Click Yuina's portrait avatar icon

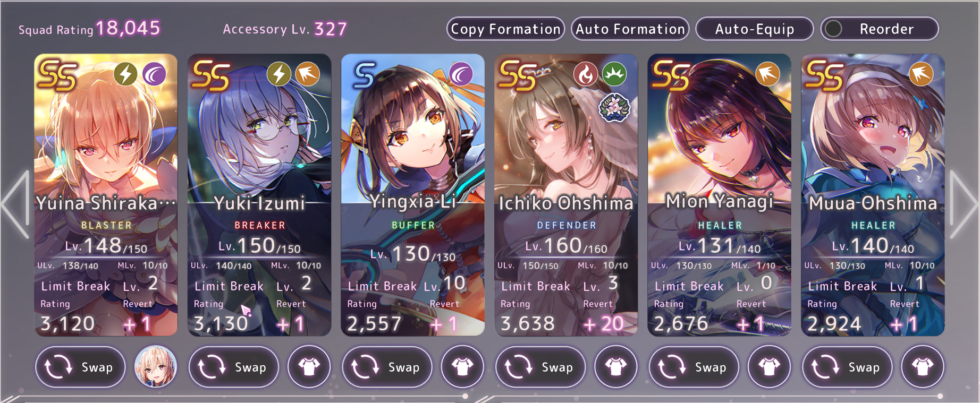(x=155, y=366)
